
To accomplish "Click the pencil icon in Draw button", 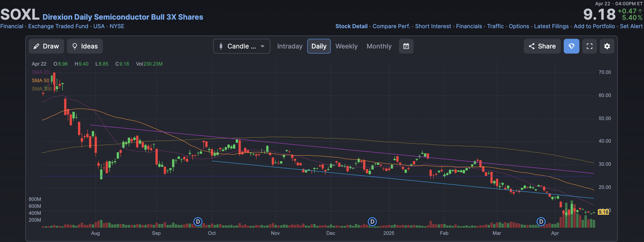I will click(x=36, y=46).
